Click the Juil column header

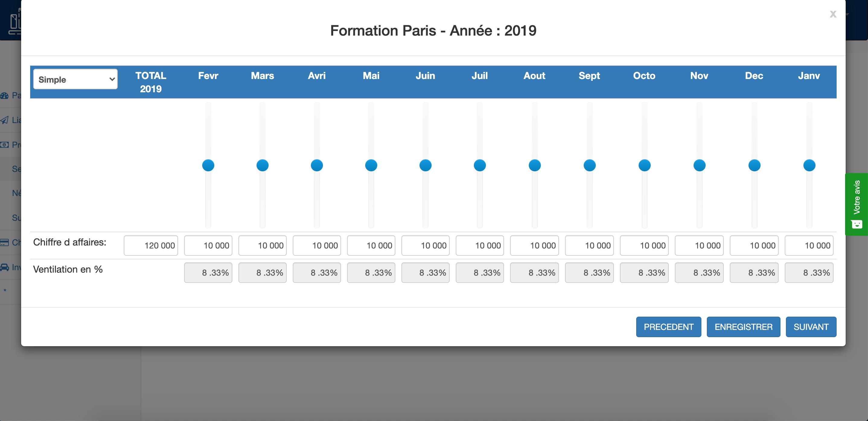coord(480,76)
